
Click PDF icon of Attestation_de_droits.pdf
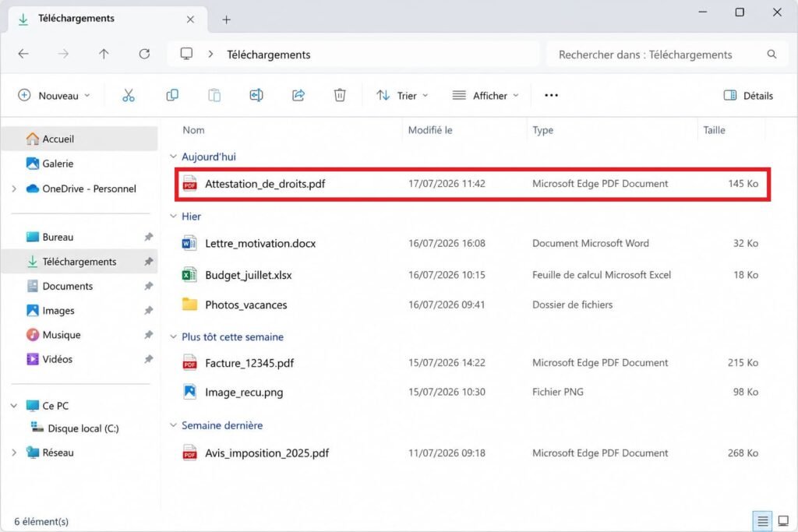click(x=189, y=184)
